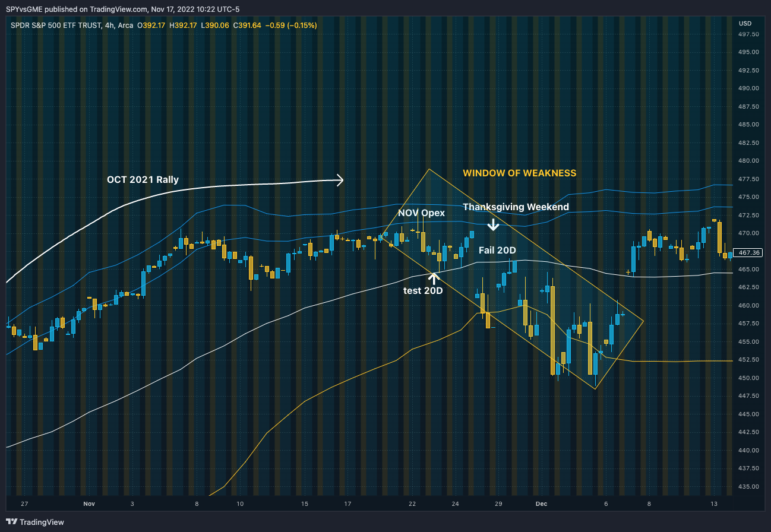Click 475.00 on the price axis
The image size is (771, 532).
[x=748, y=197]
